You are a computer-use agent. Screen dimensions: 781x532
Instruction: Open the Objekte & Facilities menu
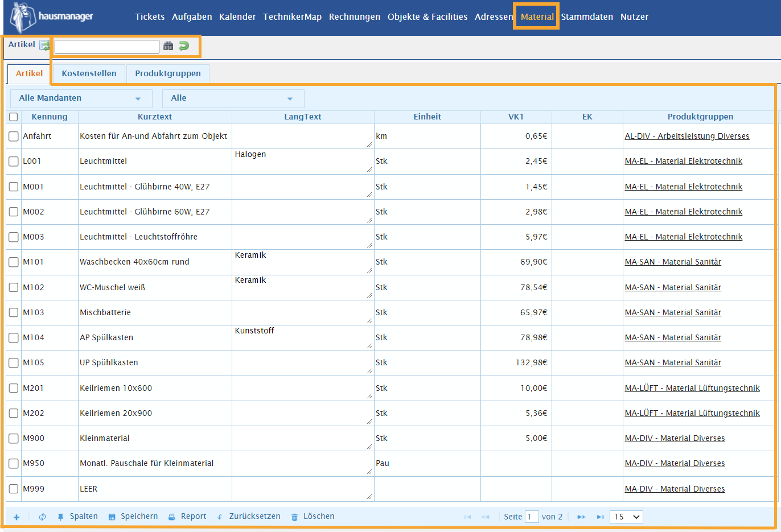pyautogui.click(x=428, y=17)
